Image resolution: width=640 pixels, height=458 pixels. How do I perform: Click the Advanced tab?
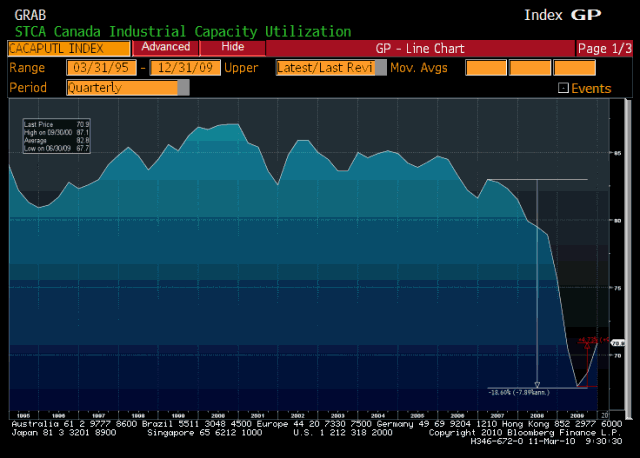point(166,47)
